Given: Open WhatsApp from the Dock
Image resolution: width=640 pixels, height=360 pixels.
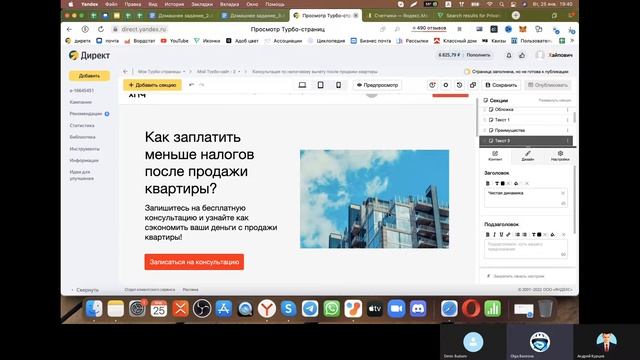Looking at the screenshot, I should (x=331, y=309).
